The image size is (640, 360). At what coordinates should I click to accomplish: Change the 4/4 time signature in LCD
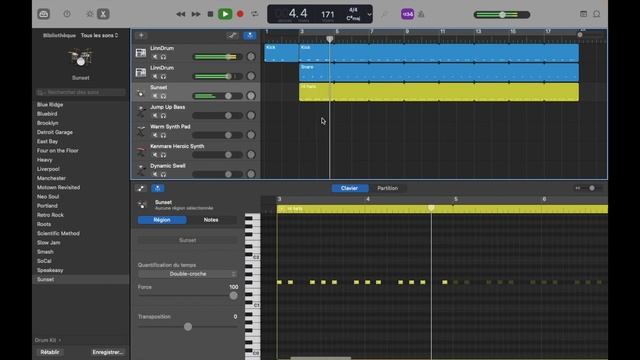pos(353,10)
